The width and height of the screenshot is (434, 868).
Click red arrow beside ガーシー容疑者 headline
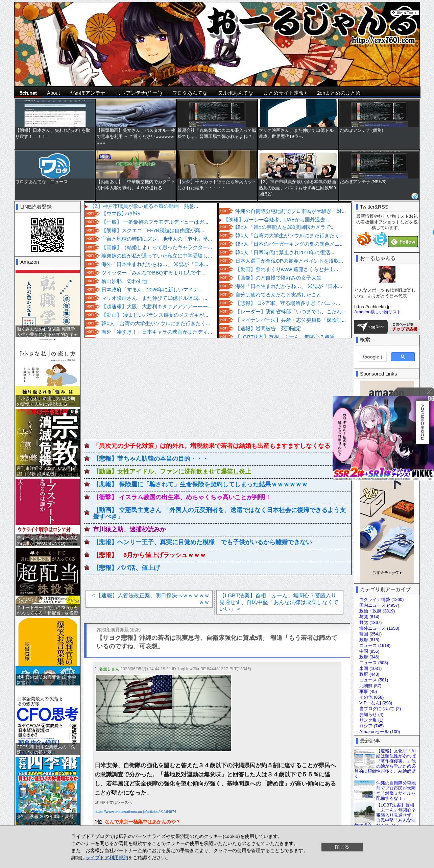point(220,220)
